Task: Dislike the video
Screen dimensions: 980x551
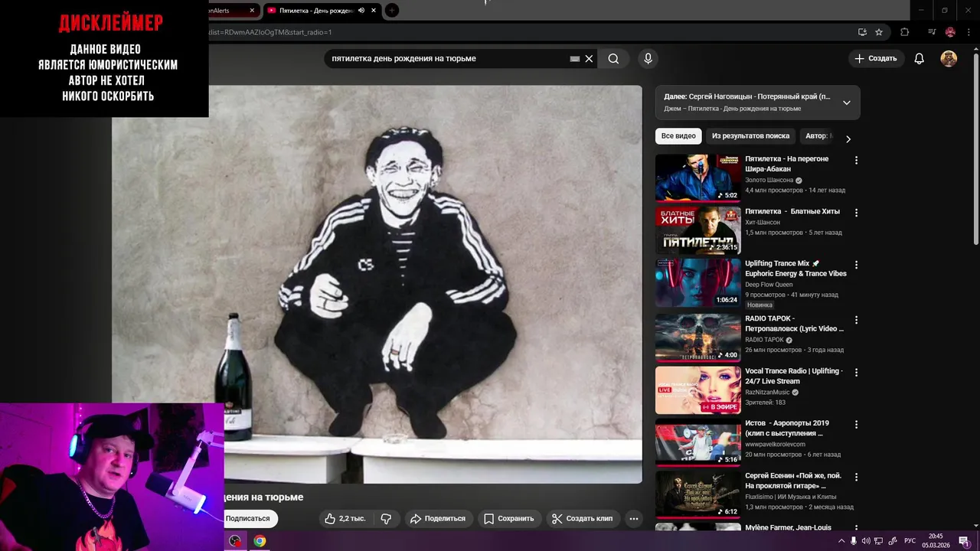Action: (x=386, y=519)
